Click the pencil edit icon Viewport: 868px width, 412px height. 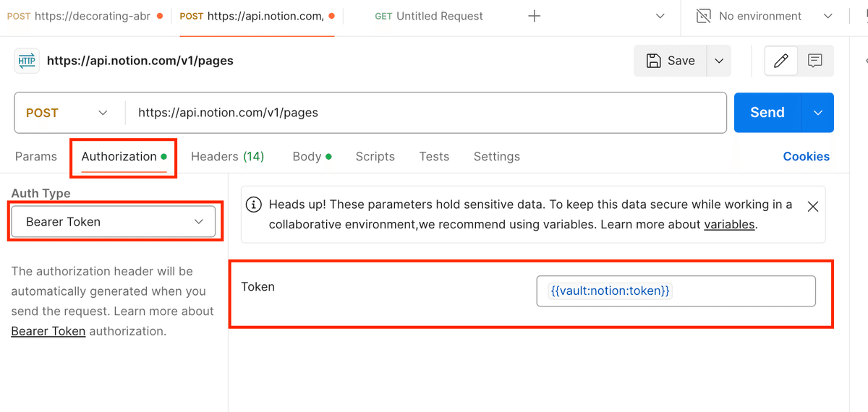click(x=780, y=61)
